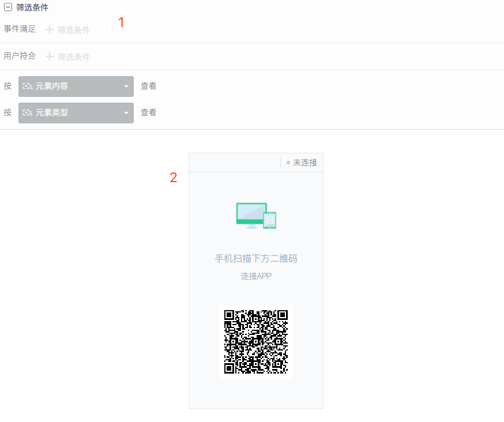Click the 用户符合 label
This screenshot has width=504, height=422.
20,56
